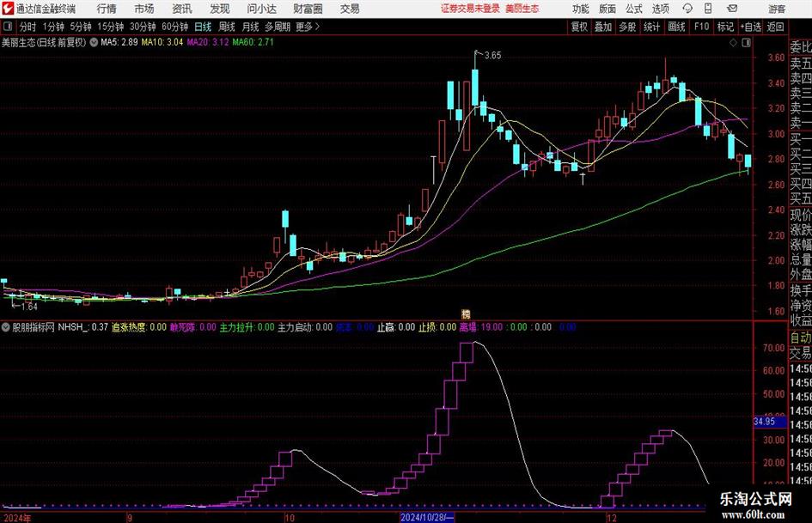Toggle the left sidebar panel icon
This screenshot has width=812, height=523.
click(x=7, y=27)
